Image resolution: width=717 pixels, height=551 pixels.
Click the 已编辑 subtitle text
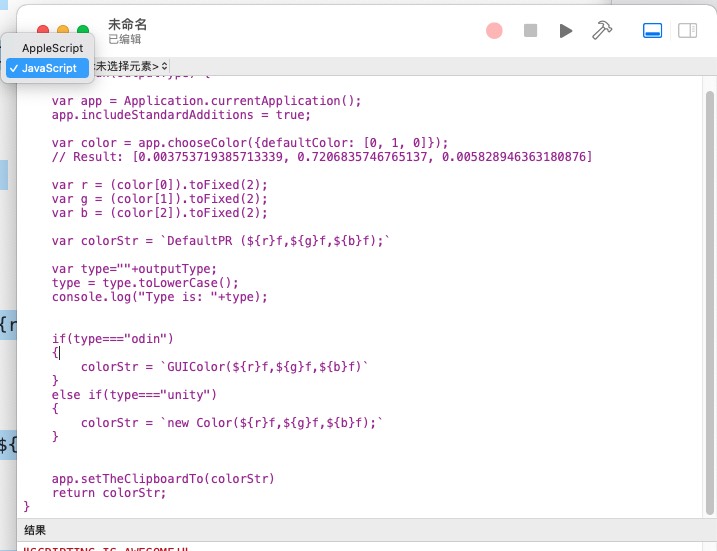coord(124,39)
